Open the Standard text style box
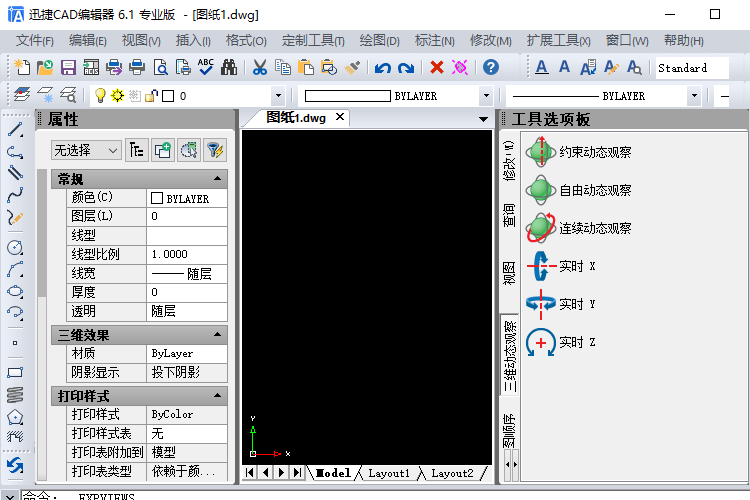 692,68
